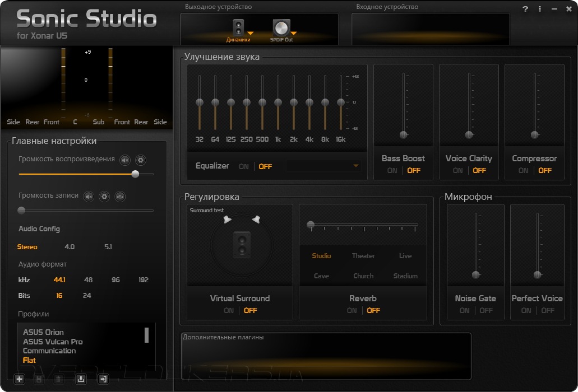578x392 pixels.
Task: Open recording volume settings gear icon
Action: [x=104, y=197]
